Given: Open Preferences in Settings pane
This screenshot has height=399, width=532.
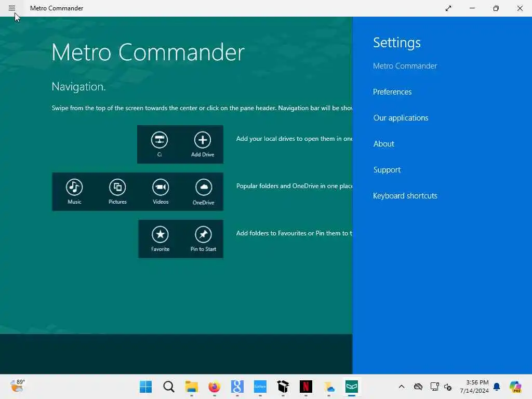Looking at the screenshot, I should (392, 92).
